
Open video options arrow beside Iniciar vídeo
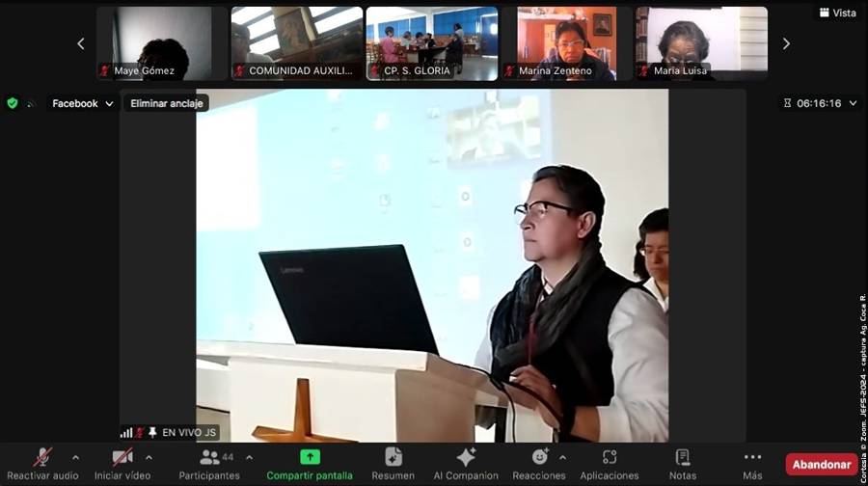click(149, 458)
